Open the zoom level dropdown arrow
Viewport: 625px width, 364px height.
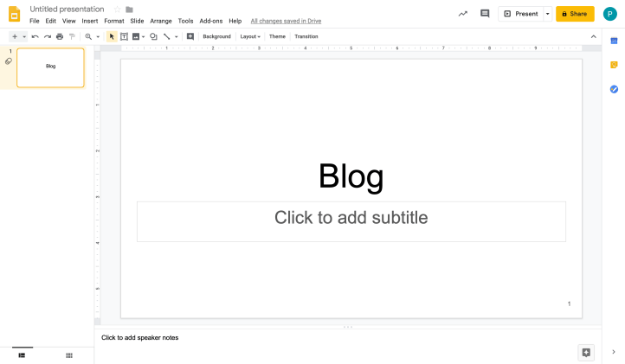point(98,36)
